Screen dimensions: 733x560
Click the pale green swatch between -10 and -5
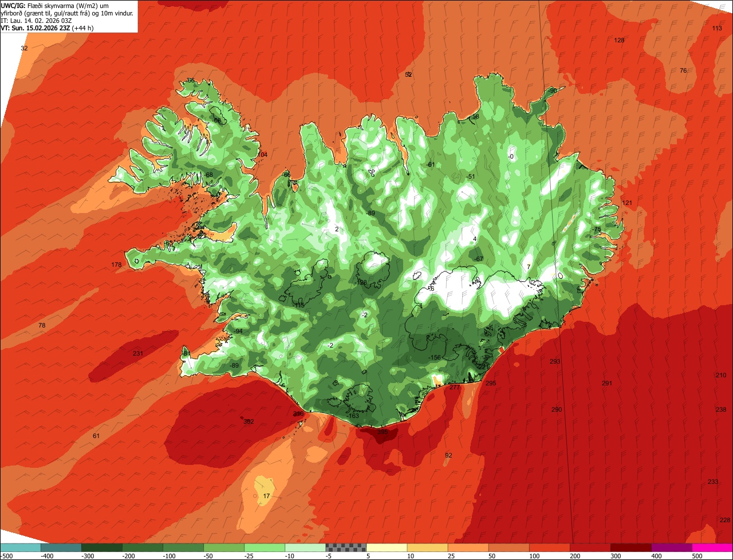click(x=305, y=547)
